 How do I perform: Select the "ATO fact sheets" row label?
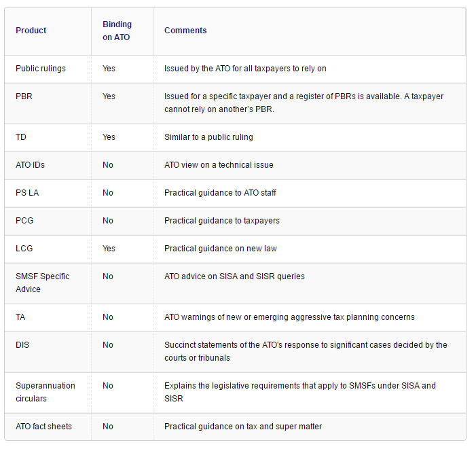pyautogui.click(x=43, y=427)
